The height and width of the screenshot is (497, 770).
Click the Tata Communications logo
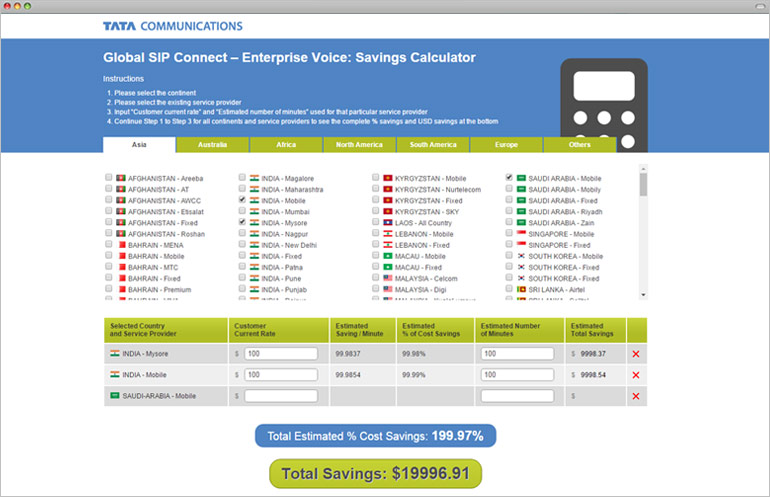[172, 25]
